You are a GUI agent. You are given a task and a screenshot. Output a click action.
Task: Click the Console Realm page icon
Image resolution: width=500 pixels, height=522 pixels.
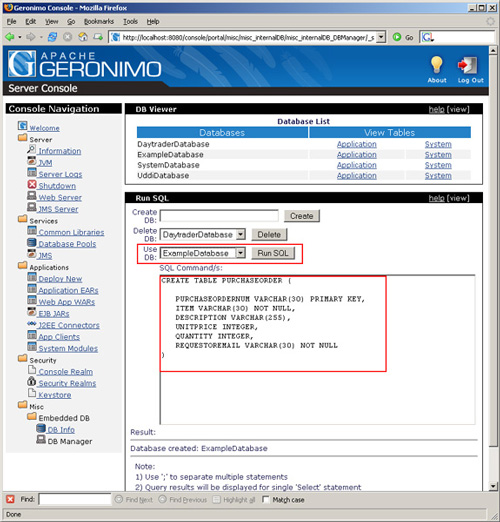click(32, 370)
